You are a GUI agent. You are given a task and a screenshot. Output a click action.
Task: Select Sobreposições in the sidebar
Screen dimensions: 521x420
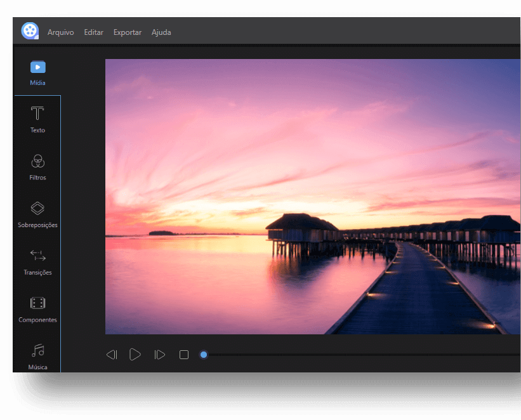click(37, 214)
